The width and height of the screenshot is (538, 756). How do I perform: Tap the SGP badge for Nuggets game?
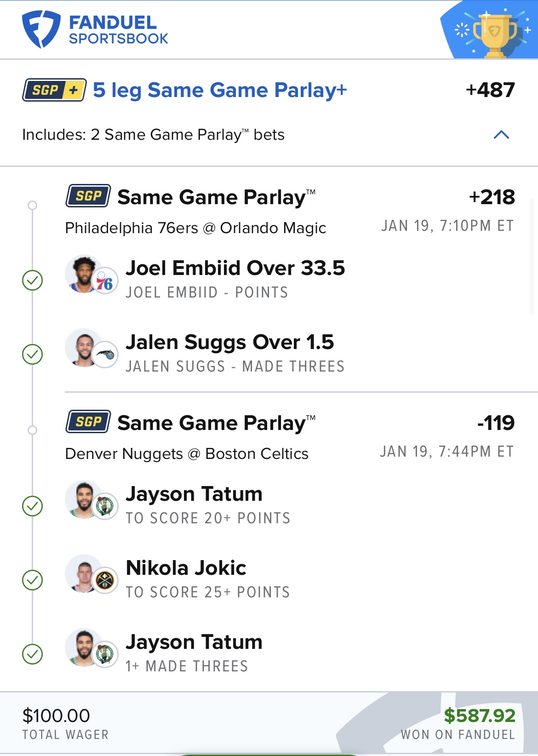click(x=88, y=422)
